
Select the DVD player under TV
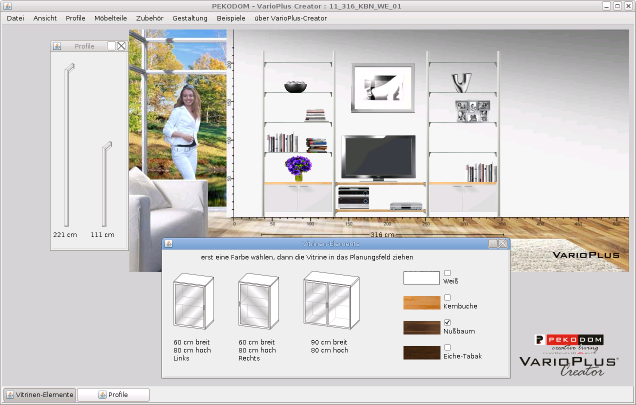click(x=406, y=206)
